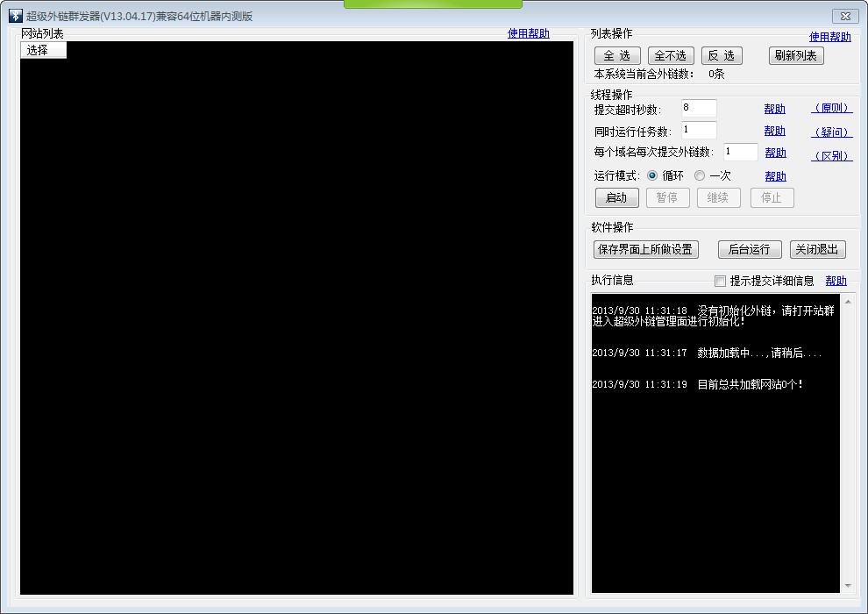Open the (原则) link
868x614 pixels.
coord(832,108)
